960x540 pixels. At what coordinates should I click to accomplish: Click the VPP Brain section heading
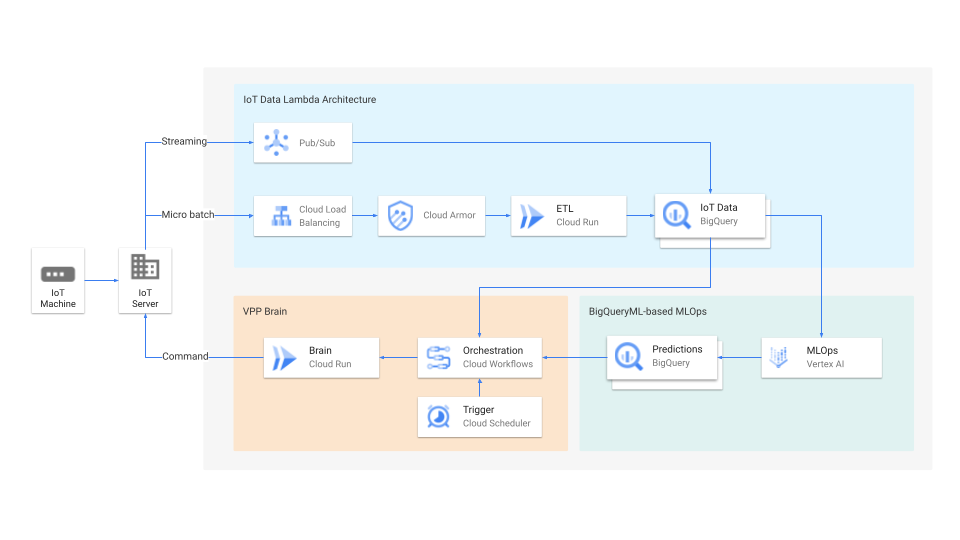pos(264,311)
